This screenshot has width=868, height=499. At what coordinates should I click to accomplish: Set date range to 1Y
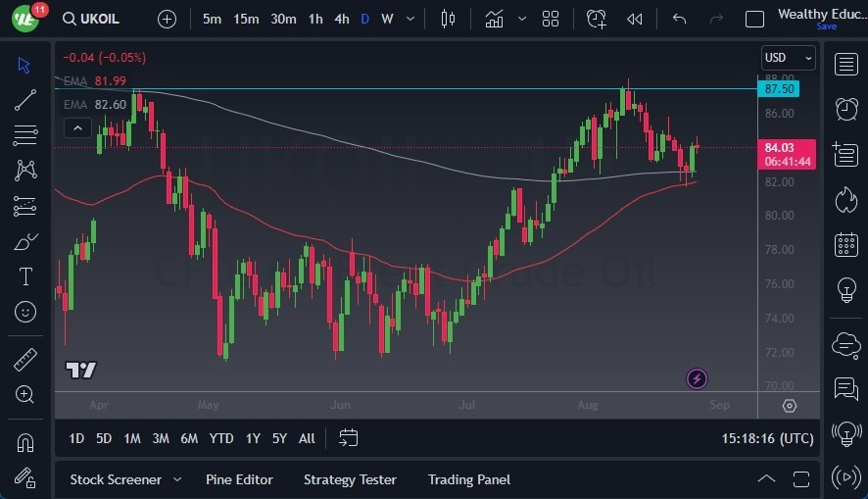253,438
